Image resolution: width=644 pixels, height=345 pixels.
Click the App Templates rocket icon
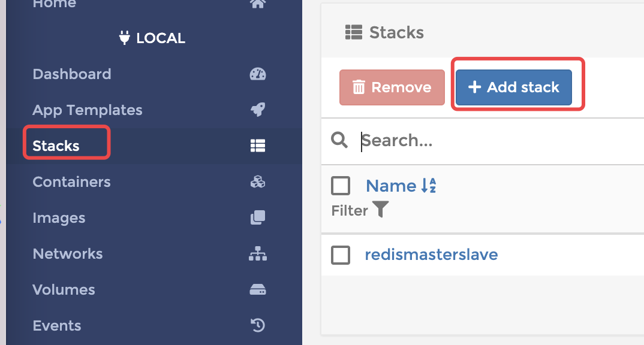click(257, 110)
